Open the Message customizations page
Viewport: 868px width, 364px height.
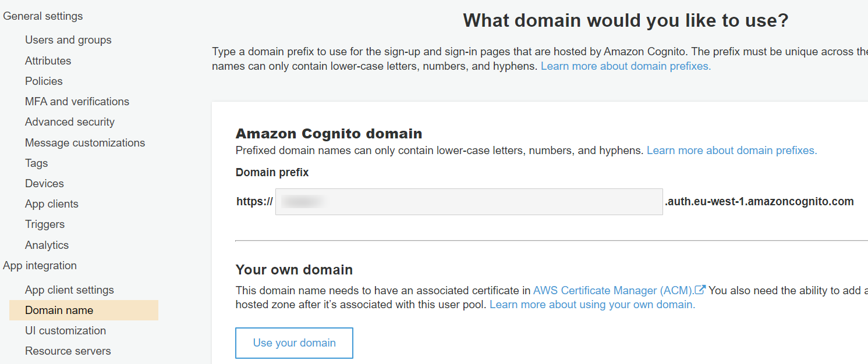click(85, 142)
